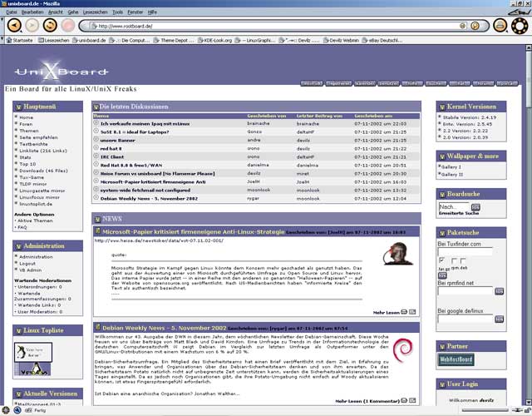Click the Forward navigation arrow button

(x=32, y=26)
